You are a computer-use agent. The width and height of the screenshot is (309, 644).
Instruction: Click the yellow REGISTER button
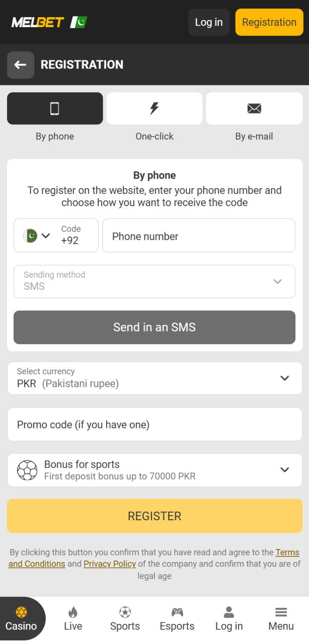(x=154, y=516)
